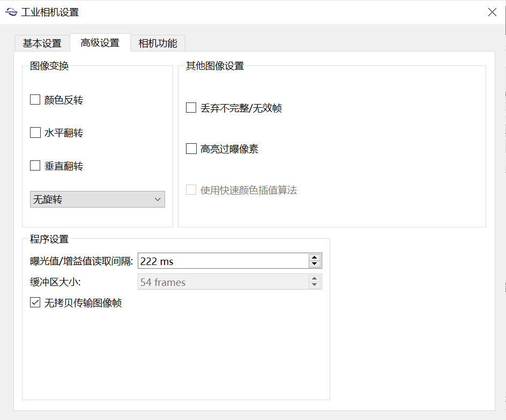The image size is (506, 420).
Task: Enable the 颜色反转 checkbox
Action: click(35, 100)
